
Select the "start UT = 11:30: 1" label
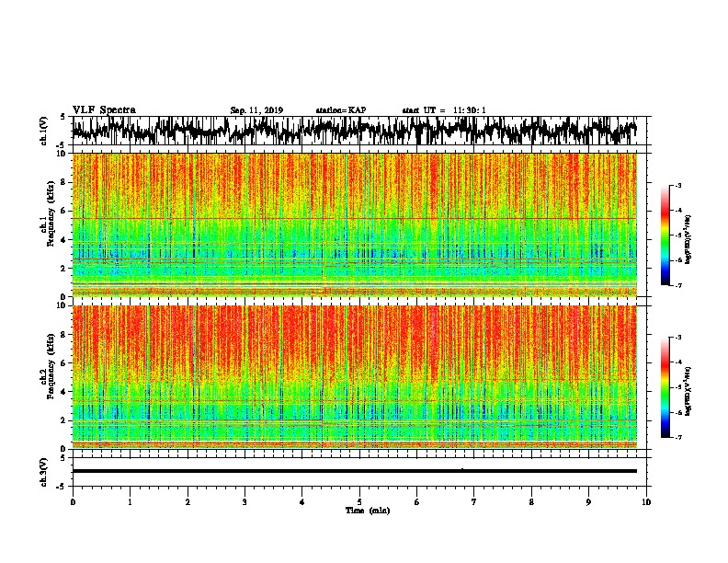pos(444,110)
